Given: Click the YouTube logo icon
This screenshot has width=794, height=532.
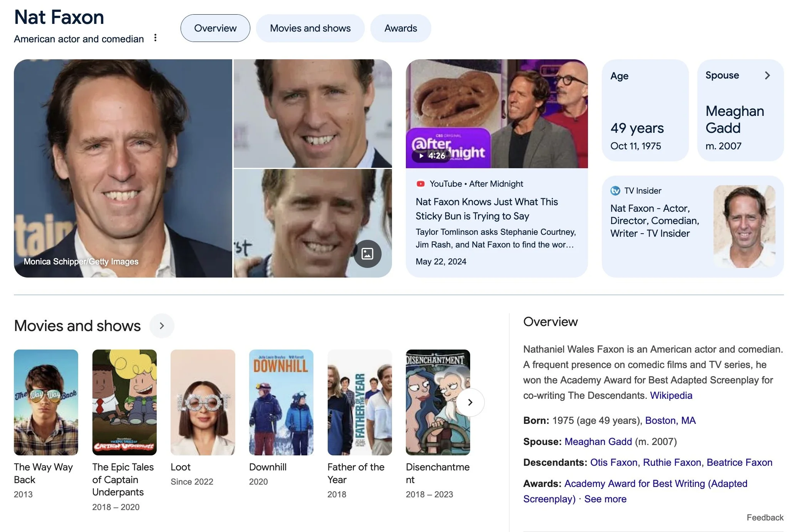Looking at the screenshot, I should 420,184.
